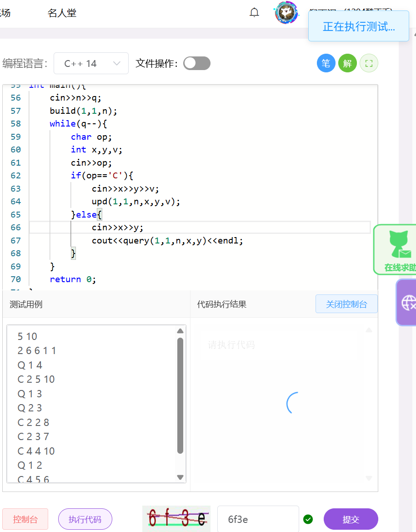Open the user avatar profile
This screenshot has width=416, height=532.
click(x=286, y=13)
